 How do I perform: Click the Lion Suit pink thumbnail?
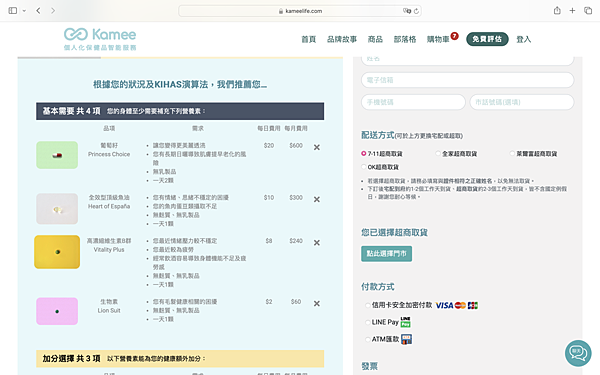(57, 311)
